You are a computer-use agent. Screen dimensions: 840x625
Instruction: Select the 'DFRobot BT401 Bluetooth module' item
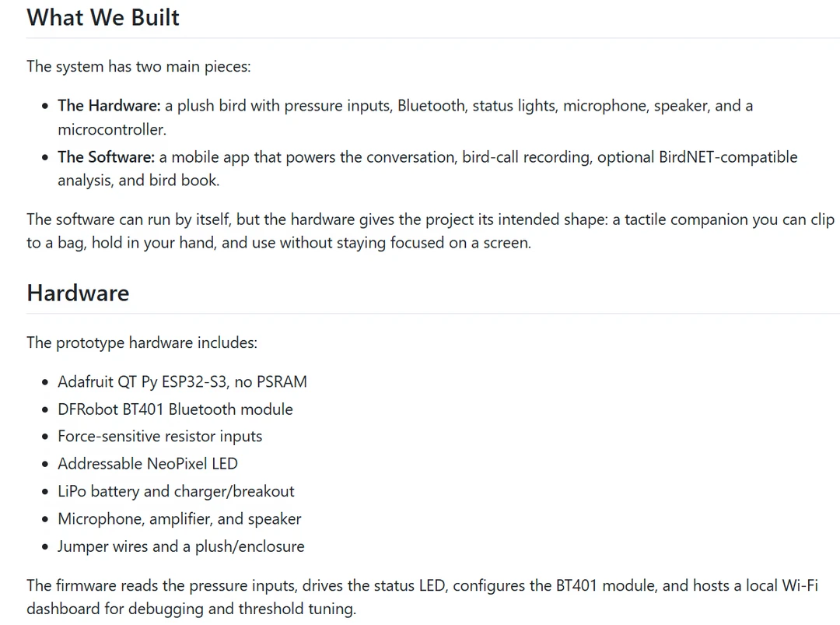(x=175, y=409)
